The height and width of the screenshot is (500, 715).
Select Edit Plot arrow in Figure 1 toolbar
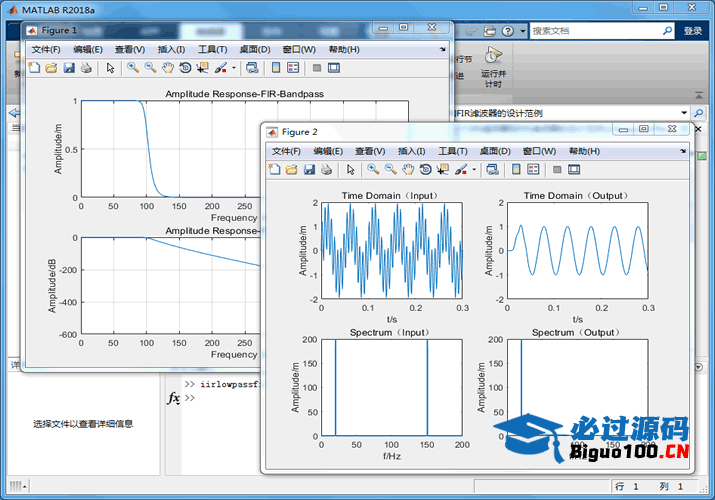click(x=110, y=68)
